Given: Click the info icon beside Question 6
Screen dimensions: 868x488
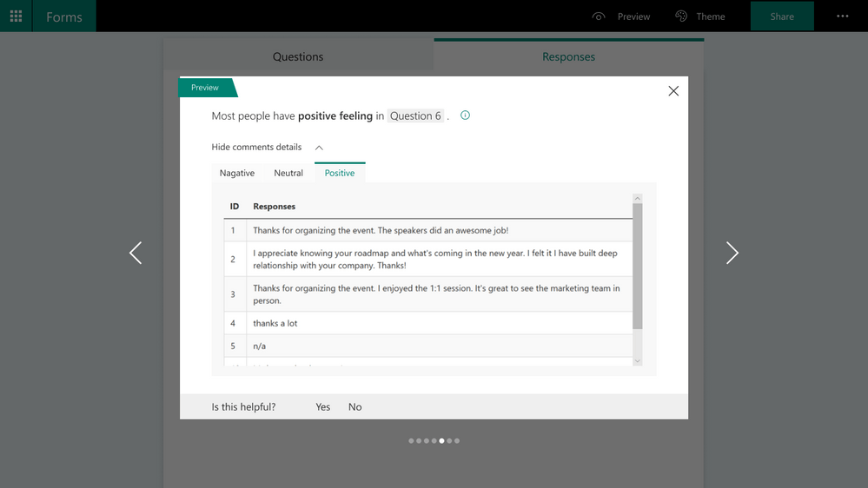Looking at the screenshot, I should coord(465,115).
